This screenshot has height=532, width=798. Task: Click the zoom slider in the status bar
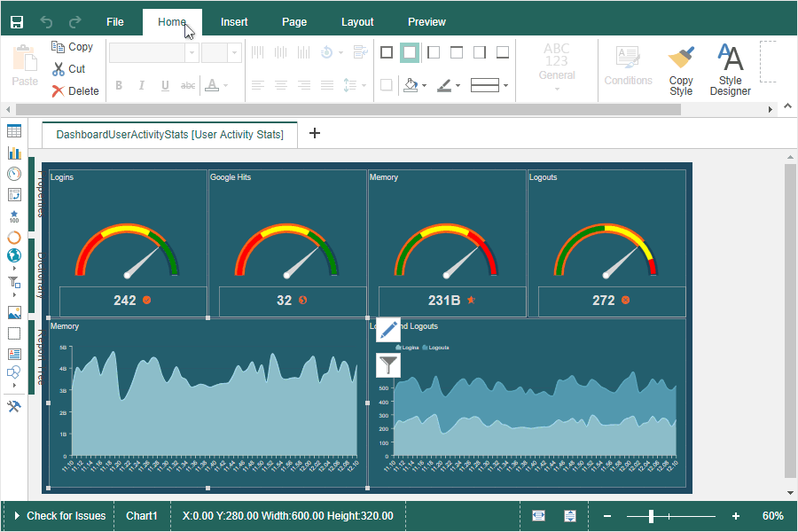pos(651,516)
